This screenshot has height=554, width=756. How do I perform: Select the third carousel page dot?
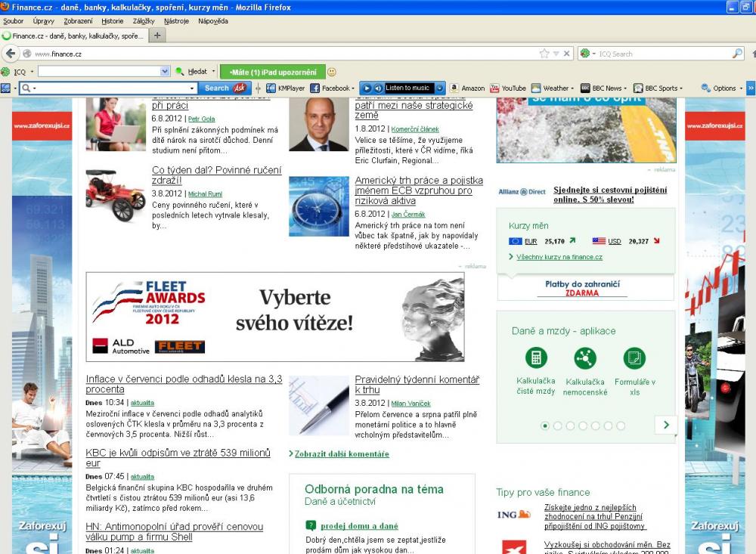point(570,426)
